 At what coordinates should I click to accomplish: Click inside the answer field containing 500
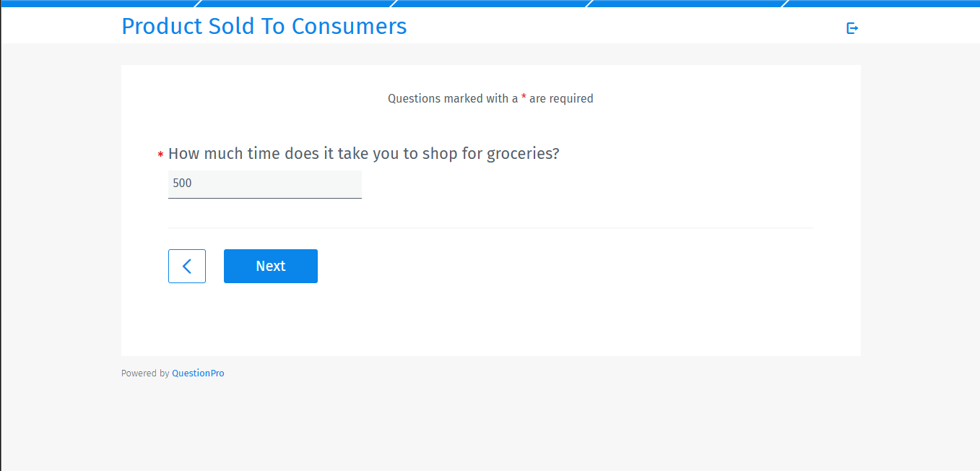[x=264, y=183]
